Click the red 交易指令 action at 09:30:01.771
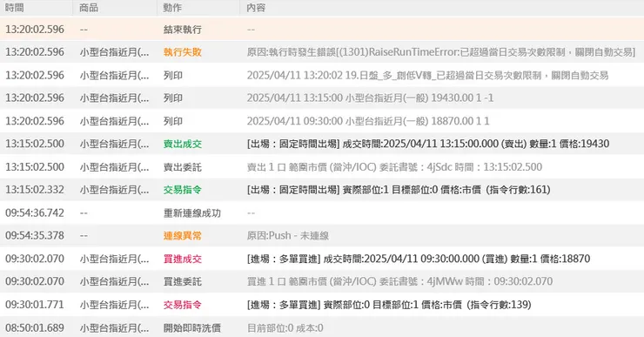 click(x=183, y=305)
